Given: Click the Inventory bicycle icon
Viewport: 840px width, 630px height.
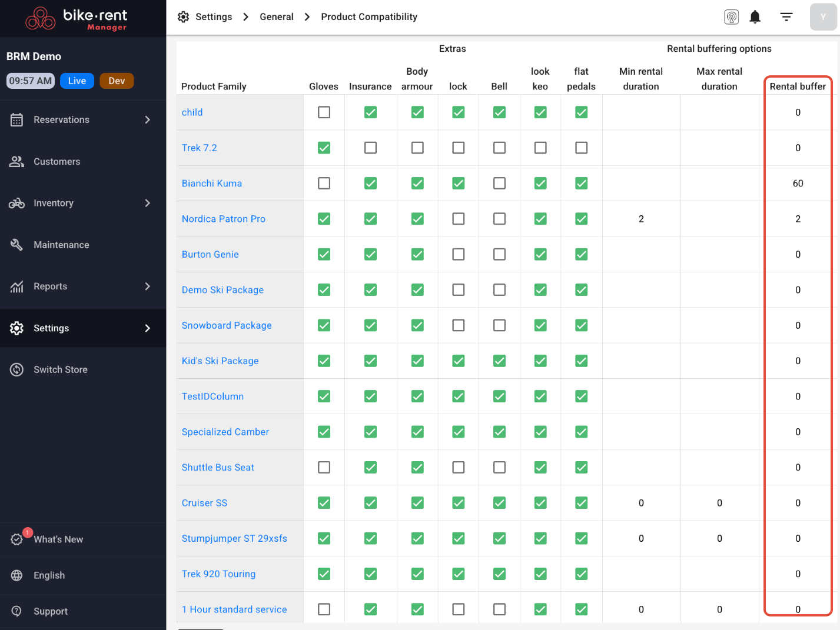Looking at the screenshot, I should click(16, 204).
